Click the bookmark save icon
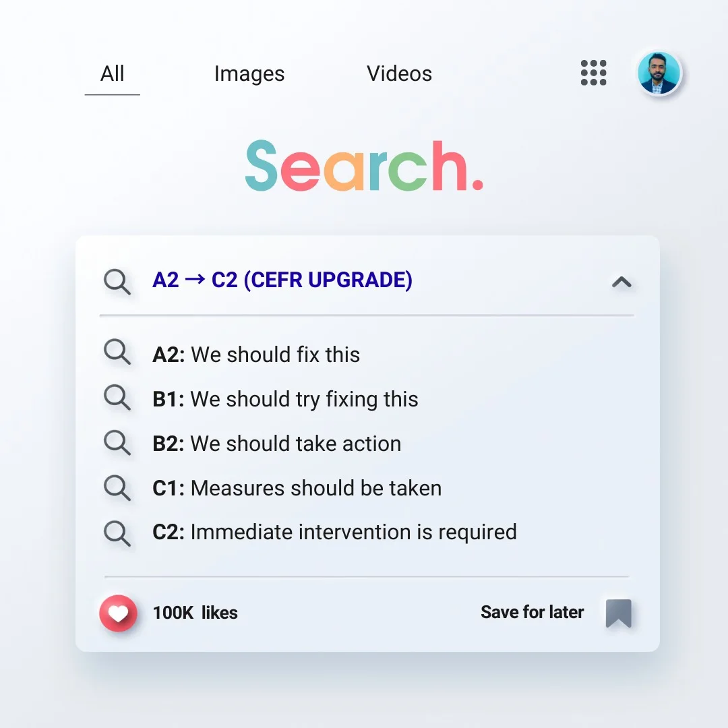 618,613
